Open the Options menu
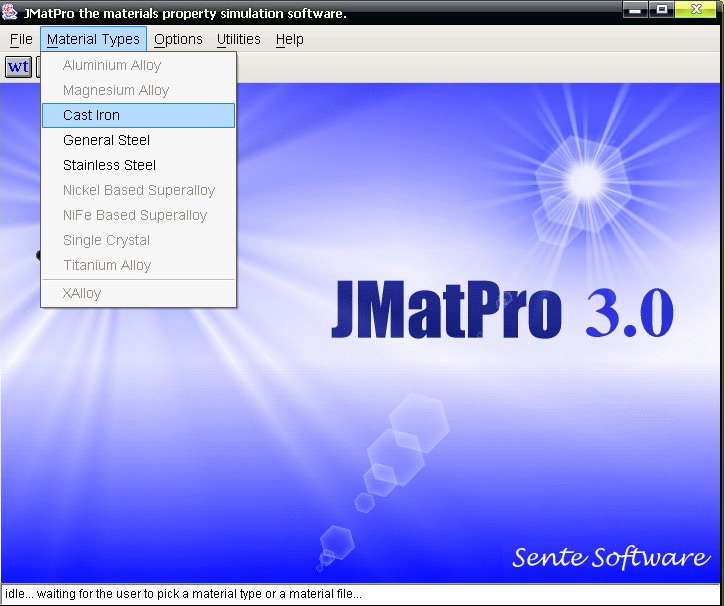725x606 pixels. pyautogui.click(x=178, y=39)
